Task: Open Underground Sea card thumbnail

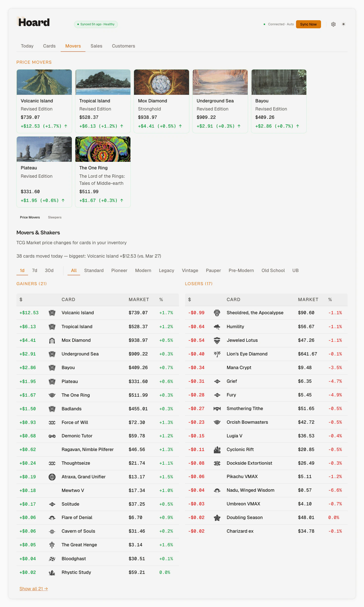Action: point(220,82)
